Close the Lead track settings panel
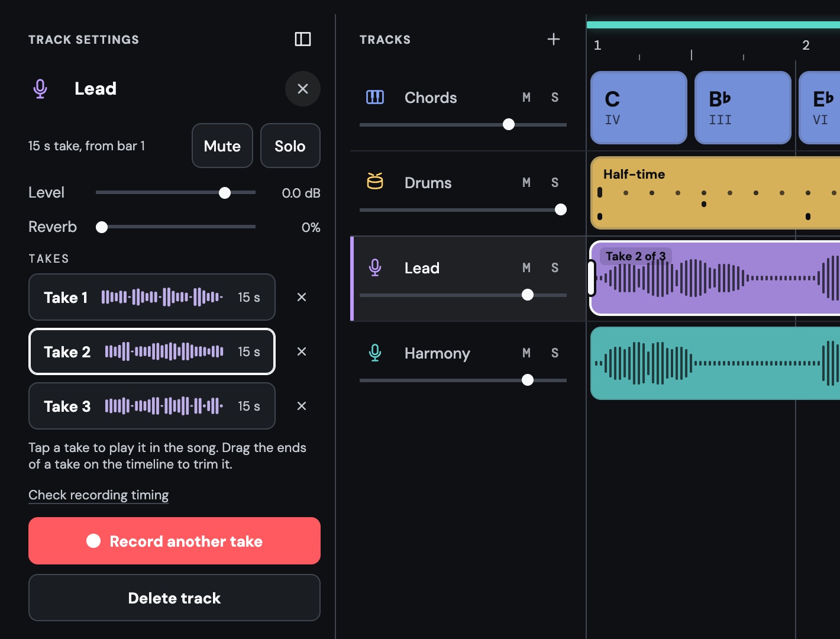 coord(303,89)
